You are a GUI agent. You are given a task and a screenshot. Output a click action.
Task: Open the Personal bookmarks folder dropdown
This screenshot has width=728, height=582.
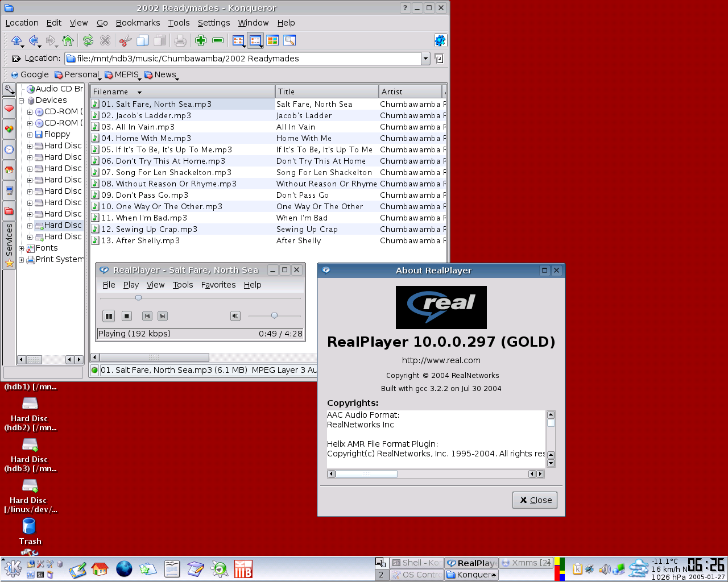click(77, 74)
